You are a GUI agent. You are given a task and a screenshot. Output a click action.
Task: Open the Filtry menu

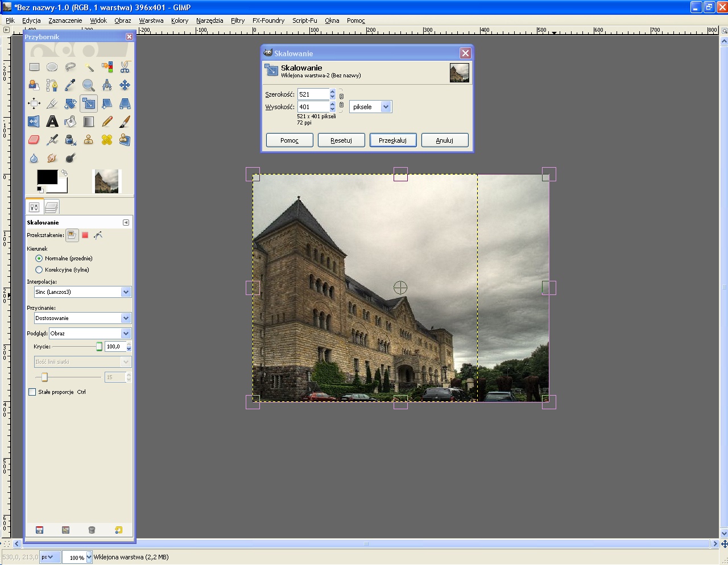tap(238, 20)
